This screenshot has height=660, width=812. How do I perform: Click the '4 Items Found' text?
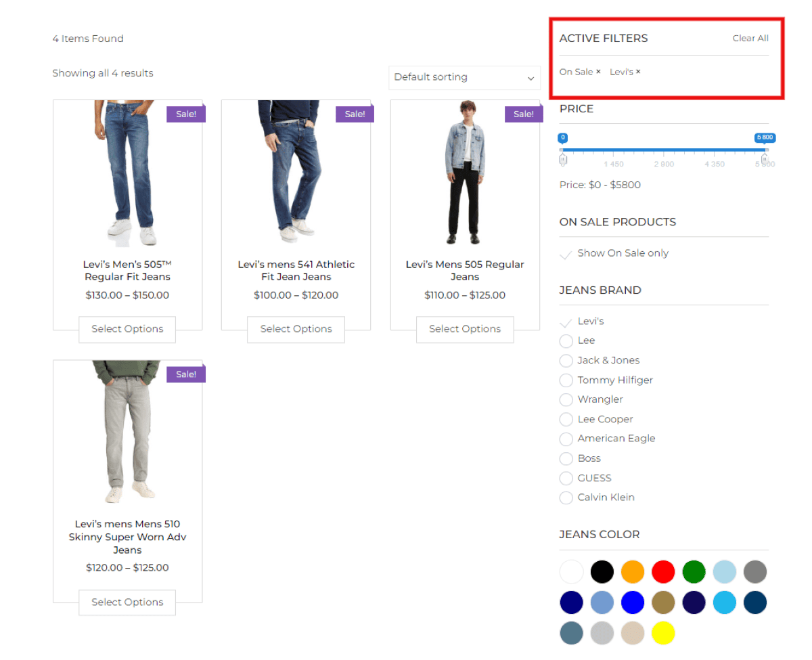point(88,39)
